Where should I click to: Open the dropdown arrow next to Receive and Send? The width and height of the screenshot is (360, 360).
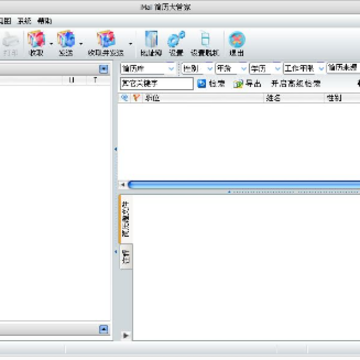(x=130, y=44)
